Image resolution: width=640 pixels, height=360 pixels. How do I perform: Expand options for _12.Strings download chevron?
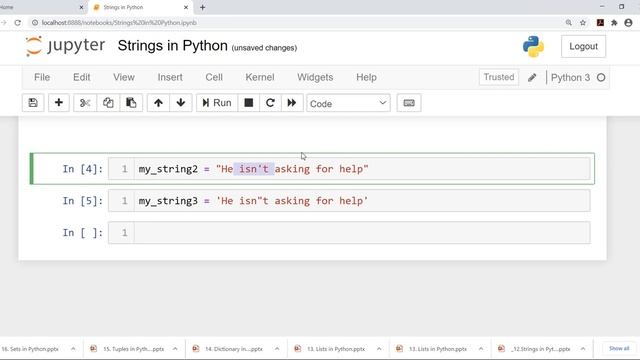[x=583, y=349]
